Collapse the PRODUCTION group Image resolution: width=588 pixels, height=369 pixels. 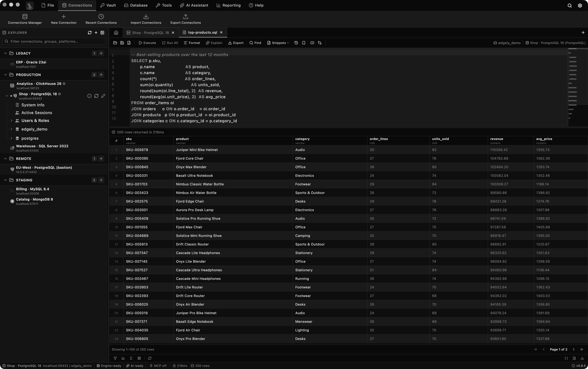(x=5, y=75)
